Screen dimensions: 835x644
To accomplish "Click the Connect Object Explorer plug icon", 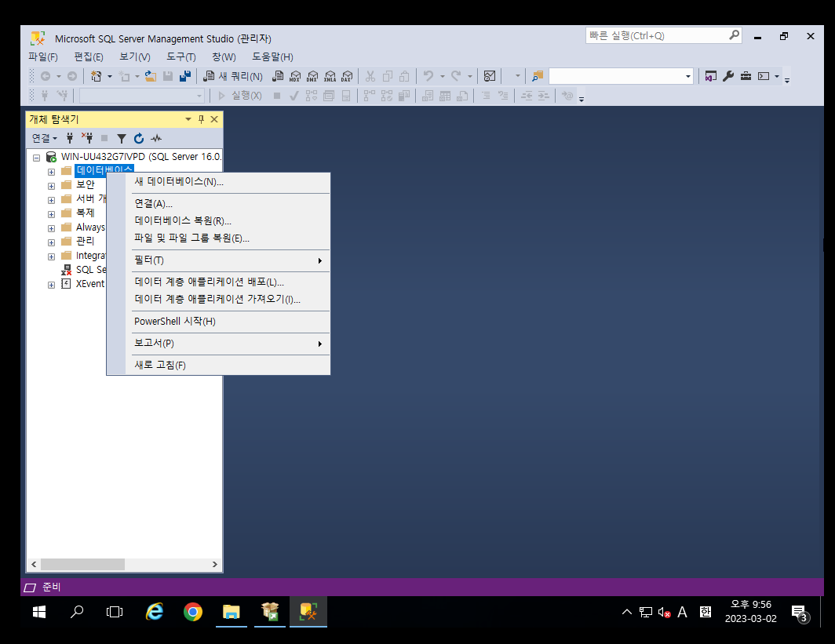I will point(70,138).
